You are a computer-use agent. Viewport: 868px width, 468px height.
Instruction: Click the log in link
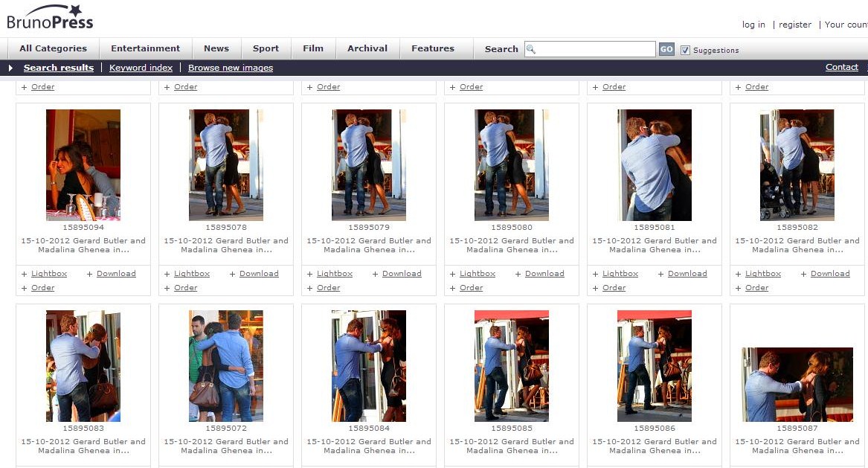[x=753, y=25]
